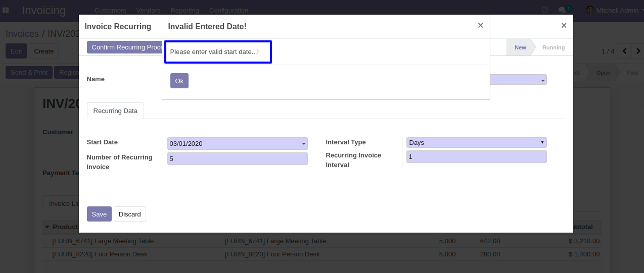
Task: Close the Invalid Entered Date dialog
Action: [480, 26]
